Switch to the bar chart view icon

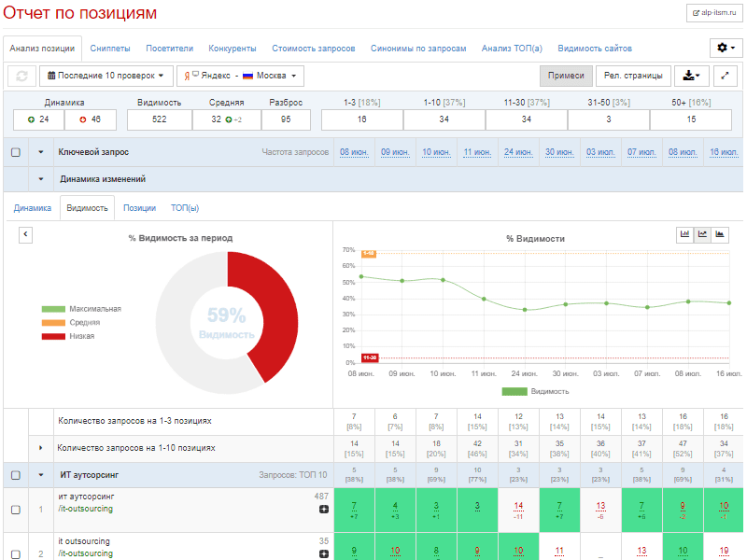coord(684,234)
